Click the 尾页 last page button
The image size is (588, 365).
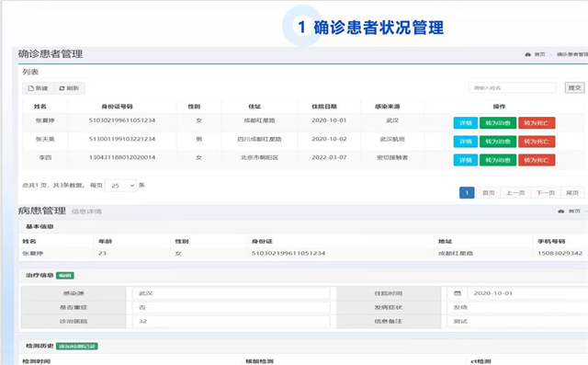click(x=572, y=193)
